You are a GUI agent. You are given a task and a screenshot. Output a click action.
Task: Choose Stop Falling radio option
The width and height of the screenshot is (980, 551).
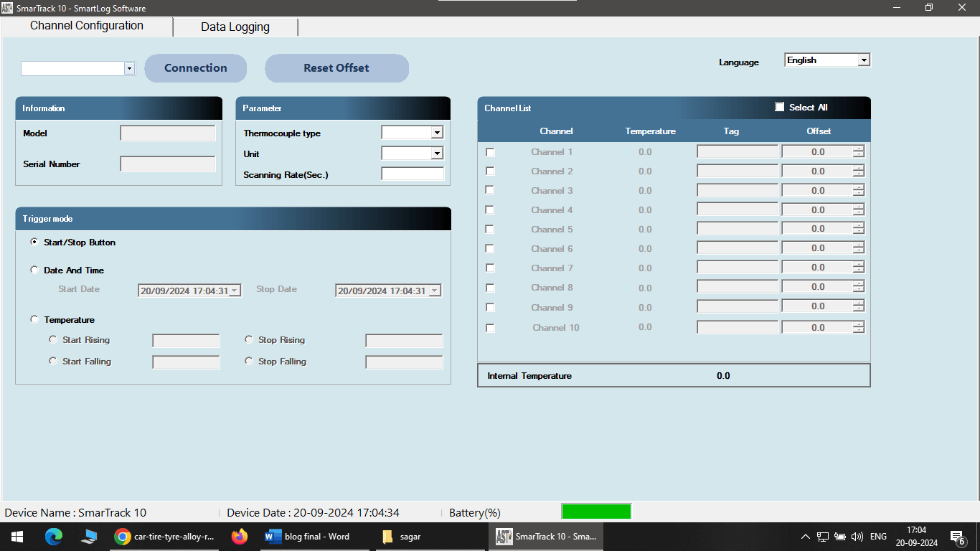tap(249, 361)
